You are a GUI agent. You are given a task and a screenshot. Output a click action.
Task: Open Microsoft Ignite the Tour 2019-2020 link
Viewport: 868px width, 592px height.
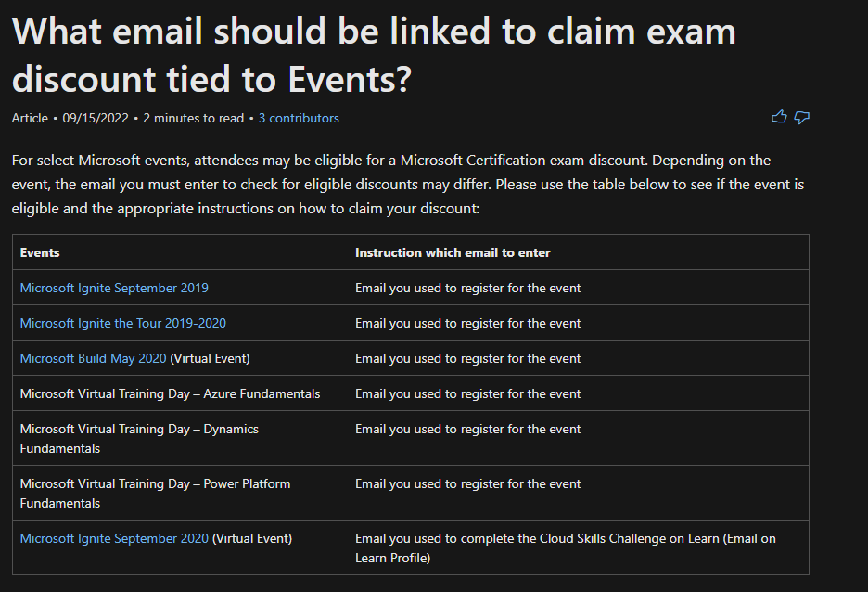123,324
